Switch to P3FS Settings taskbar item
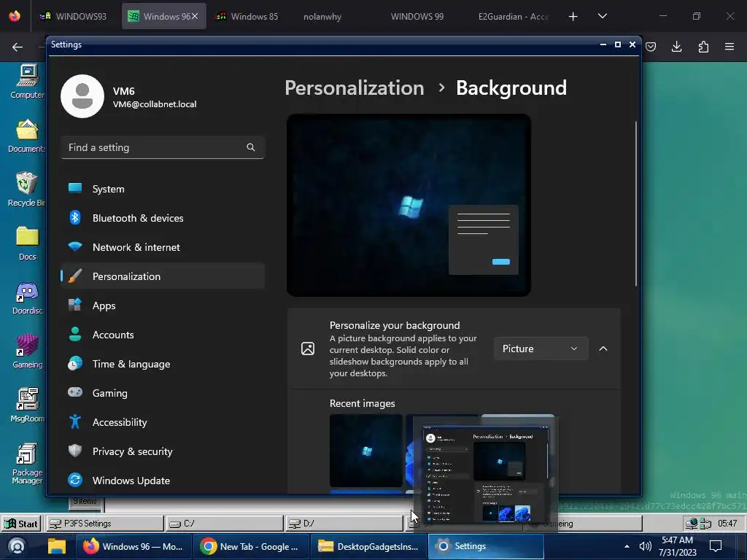The height and width of the screenshot is (560, 747). pos(104,524)
